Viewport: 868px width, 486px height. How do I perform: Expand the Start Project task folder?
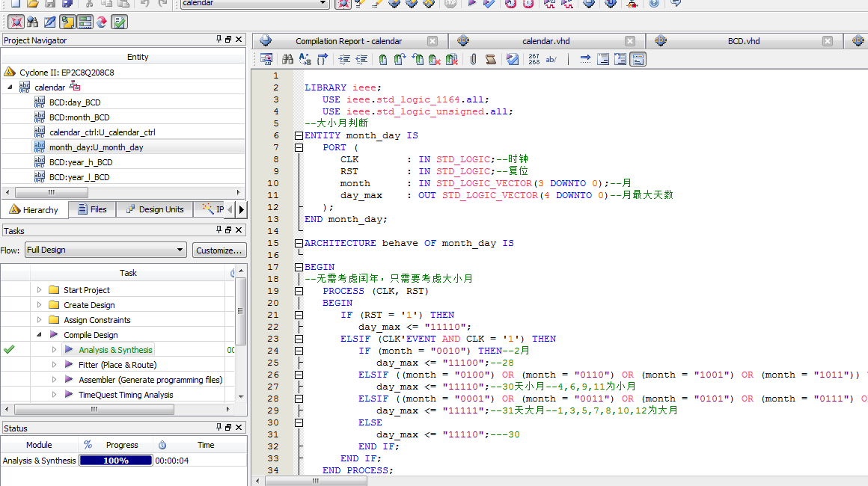pos(40,290)
